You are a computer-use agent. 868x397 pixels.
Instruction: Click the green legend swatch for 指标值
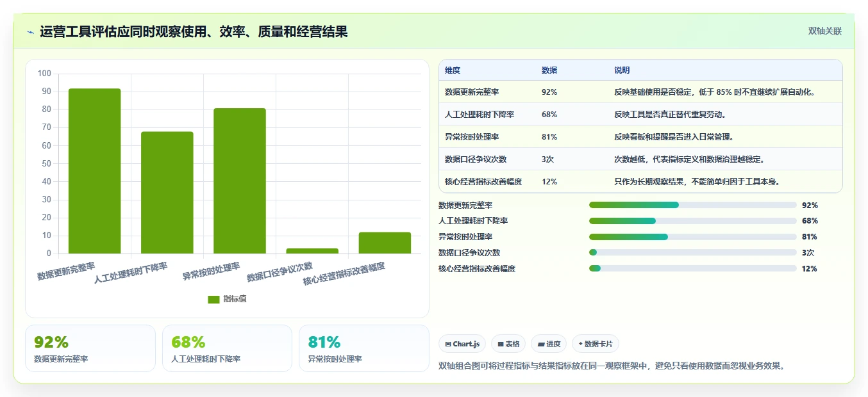tap(214, 300)
